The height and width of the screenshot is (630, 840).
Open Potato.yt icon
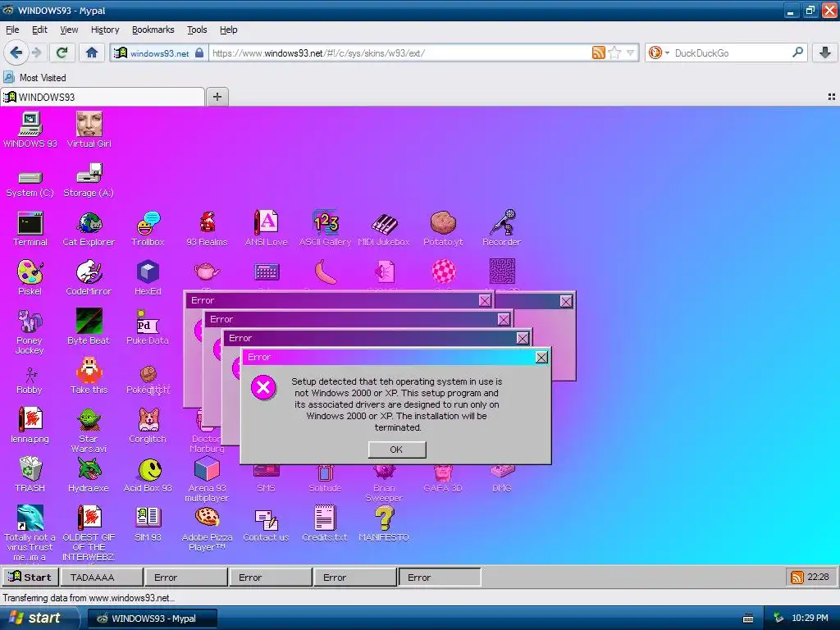coord(443,228)
